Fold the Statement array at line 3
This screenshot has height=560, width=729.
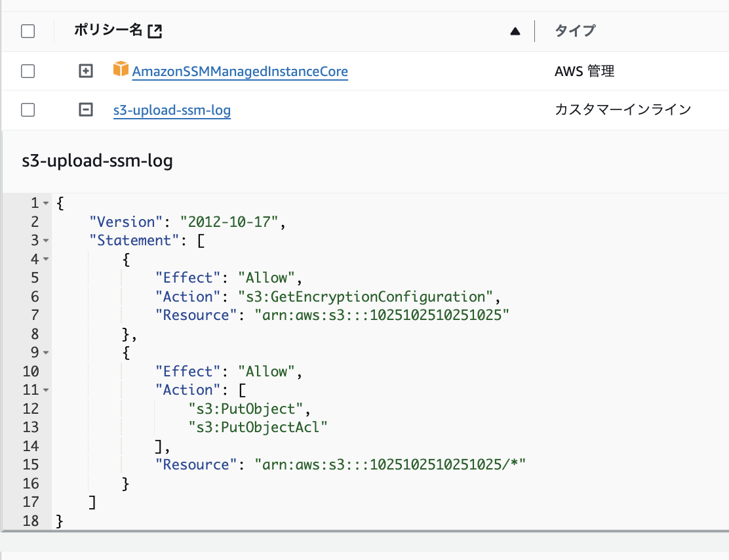coord(46,241)
